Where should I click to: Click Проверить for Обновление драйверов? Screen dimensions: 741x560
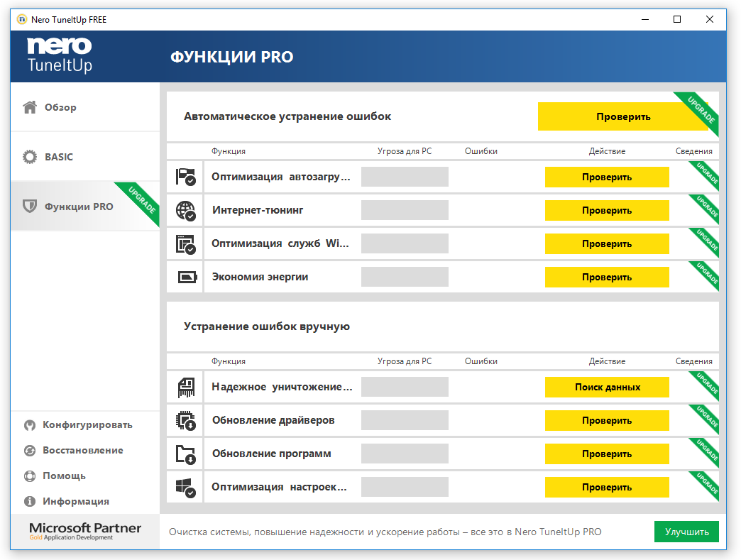point(607,421)
